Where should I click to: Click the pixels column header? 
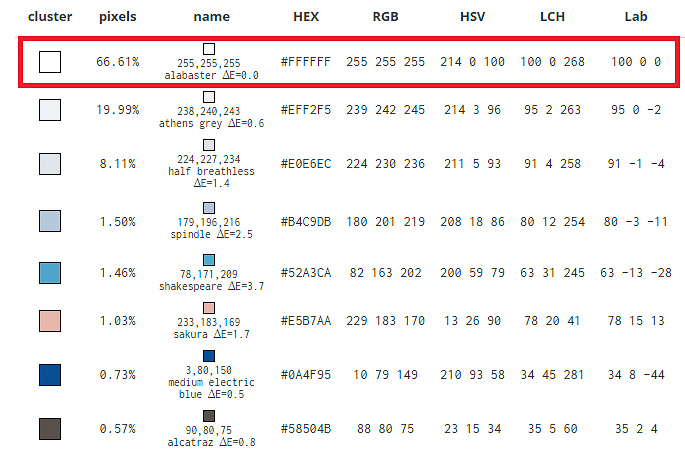pos(117,17)
